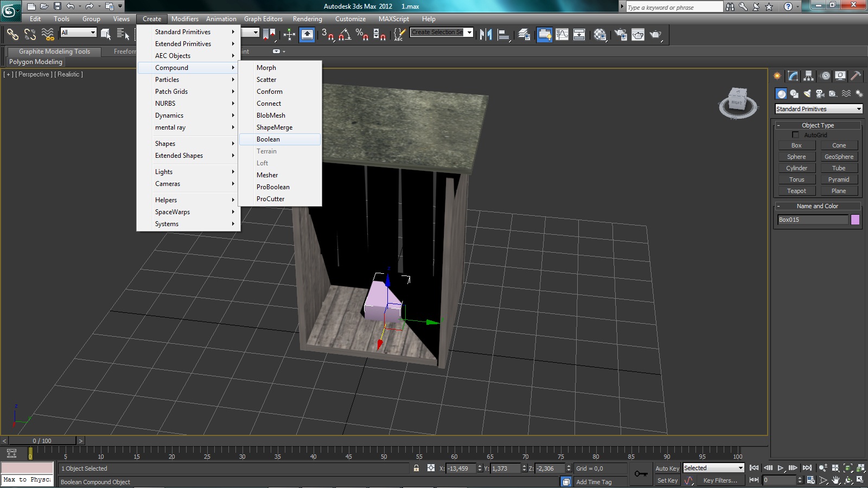868x488 pixels.
Task: Open the Selected key filter dropdown
Action: tap(713, 468)
